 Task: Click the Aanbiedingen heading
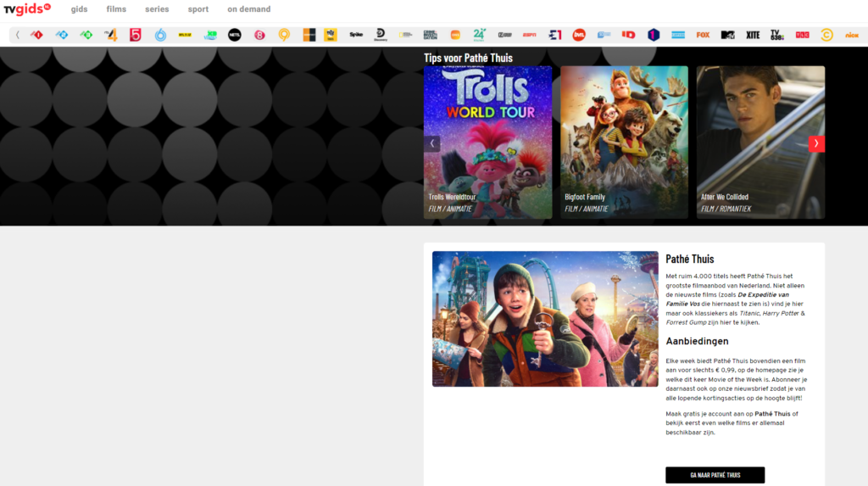tap(697, 341)
